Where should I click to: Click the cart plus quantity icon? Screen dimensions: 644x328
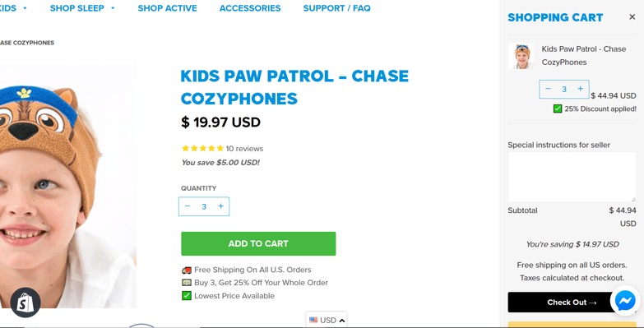pyautogui.click(x=581, y=89)
